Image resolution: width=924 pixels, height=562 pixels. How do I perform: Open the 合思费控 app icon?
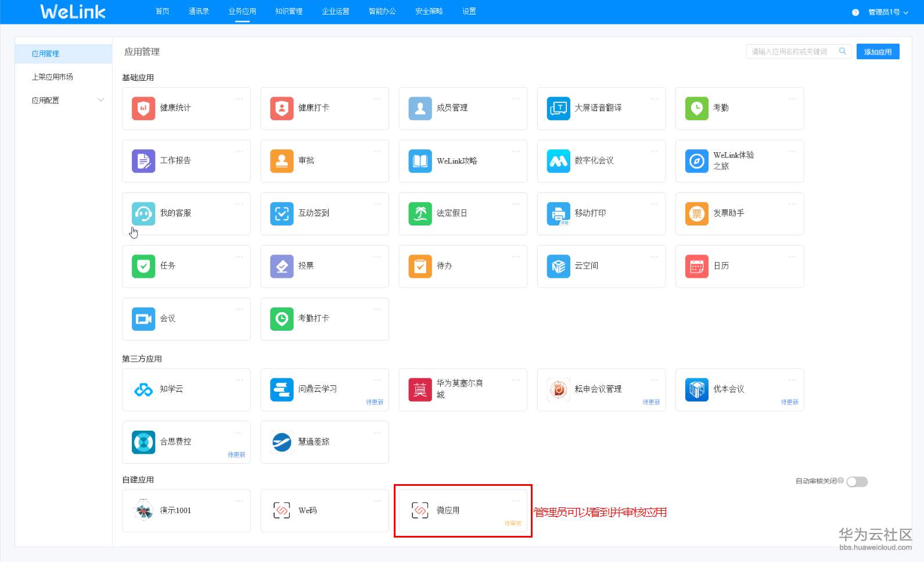143,442
